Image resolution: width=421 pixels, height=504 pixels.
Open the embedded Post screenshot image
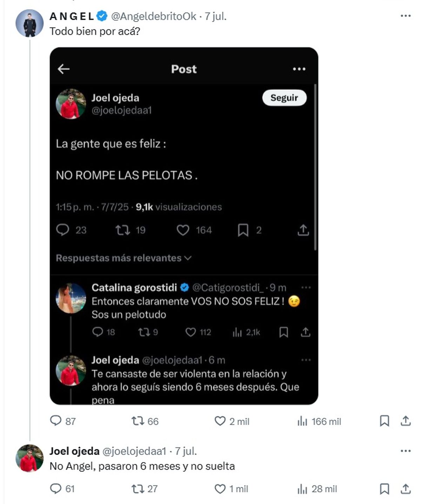tap(184, 226)
